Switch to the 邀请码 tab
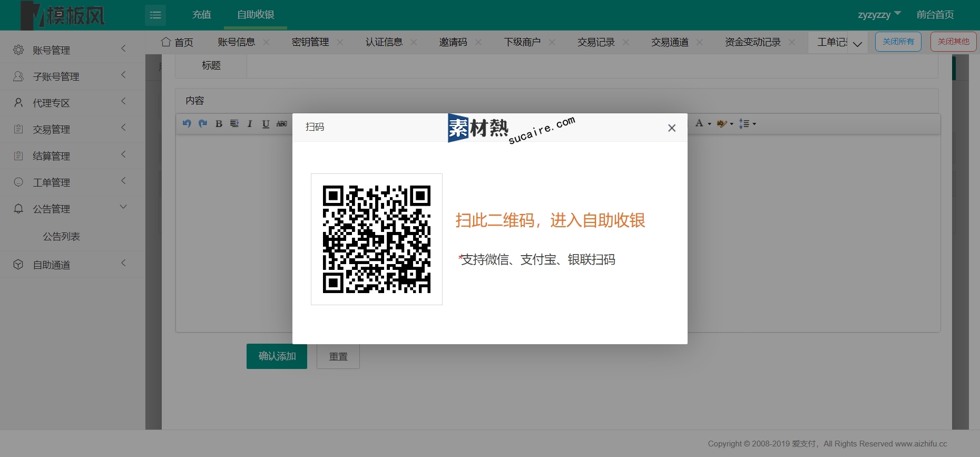 [453, 42]
